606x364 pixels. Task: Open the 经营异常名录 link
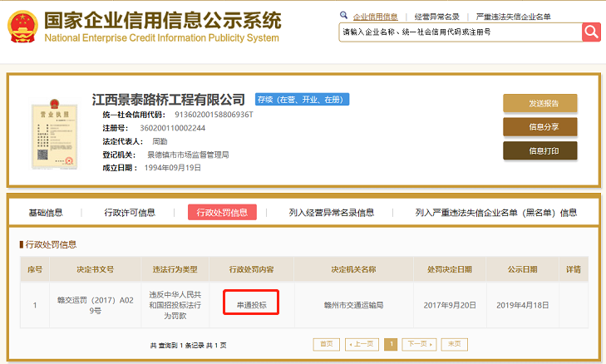(436, 17)
